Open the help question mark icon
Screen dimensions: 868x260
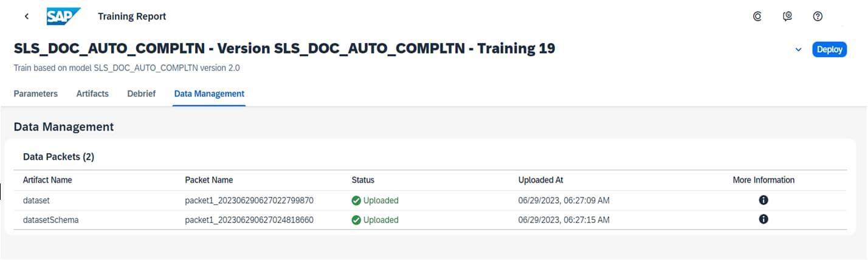click(818, 16)
